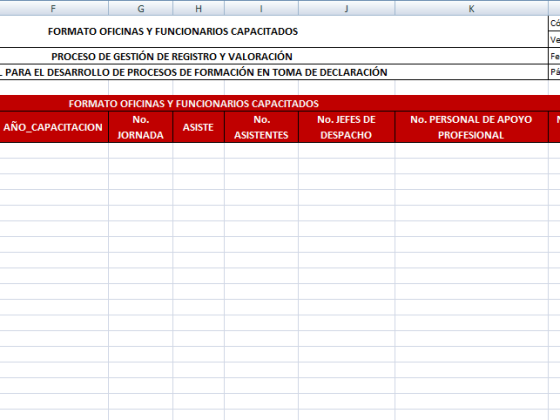Click the AÑO_CAPACITACION header cell
560x420 pixels.
point(54,127)
